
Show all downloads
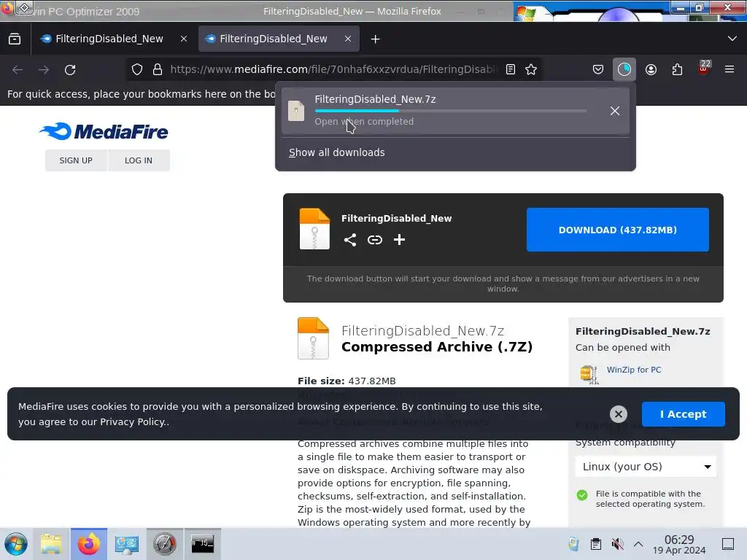click(336, 152)
